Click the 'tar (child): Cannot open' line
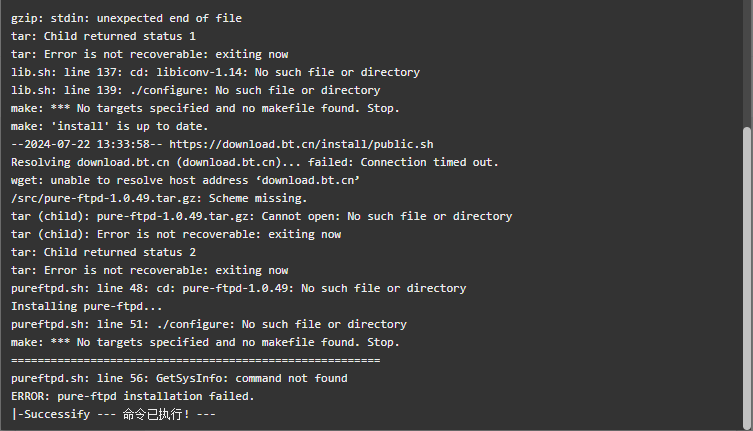The width and height of the screenshot is (753, 431). tap(262, 216)
